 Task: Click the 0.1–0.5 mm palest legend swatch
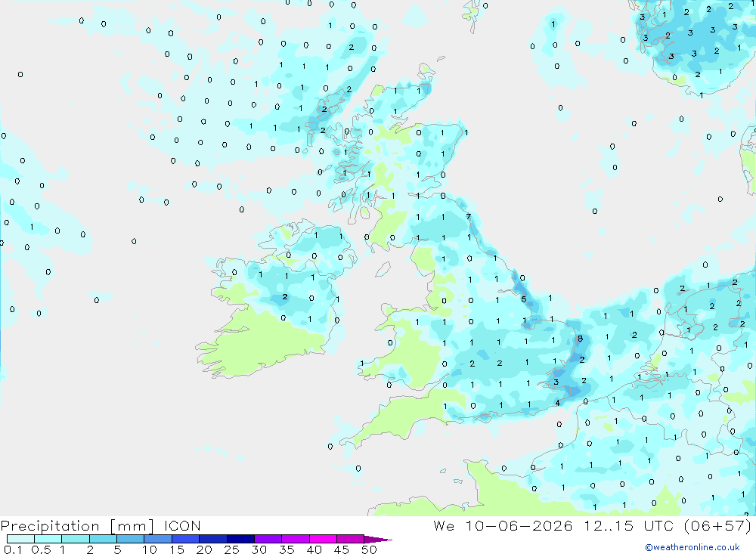coord(20,539)
